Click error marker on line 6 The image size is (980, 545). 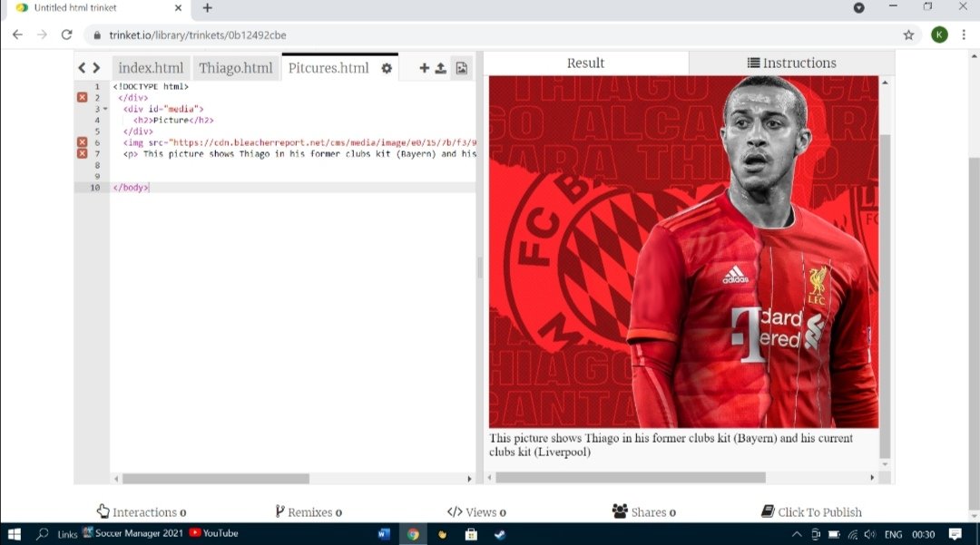(82, 142)
